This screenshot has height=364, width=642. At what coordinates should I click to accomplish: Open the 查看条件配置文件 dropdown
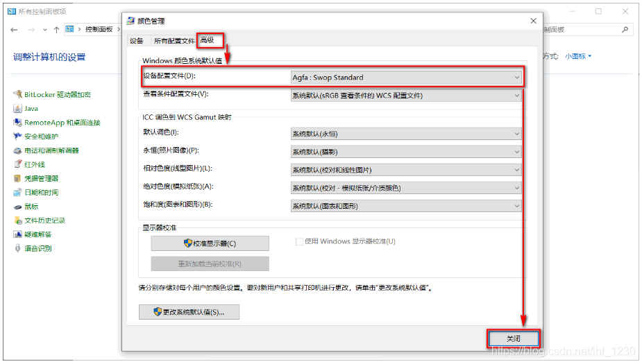pyautogui.click(x=406, y=95)
